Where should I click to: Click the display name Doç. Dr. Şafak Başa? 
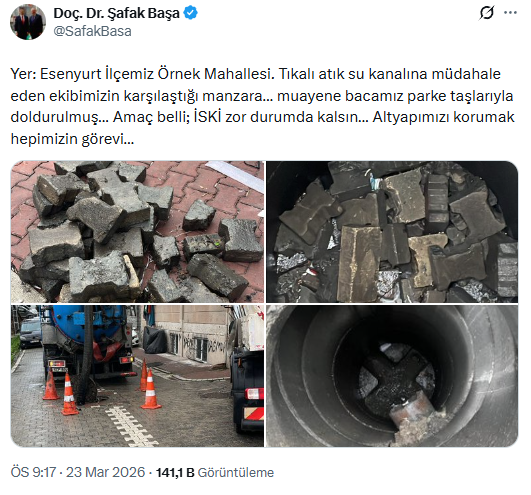116,13
